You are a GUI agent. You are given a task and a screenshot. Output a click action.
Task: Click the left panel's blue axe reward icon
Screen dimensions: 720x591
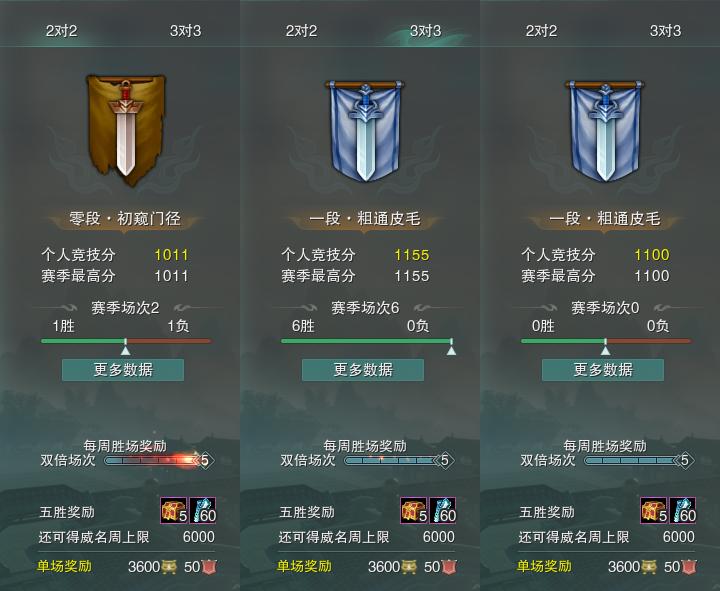pyautogui.click(x=203, y=510)
